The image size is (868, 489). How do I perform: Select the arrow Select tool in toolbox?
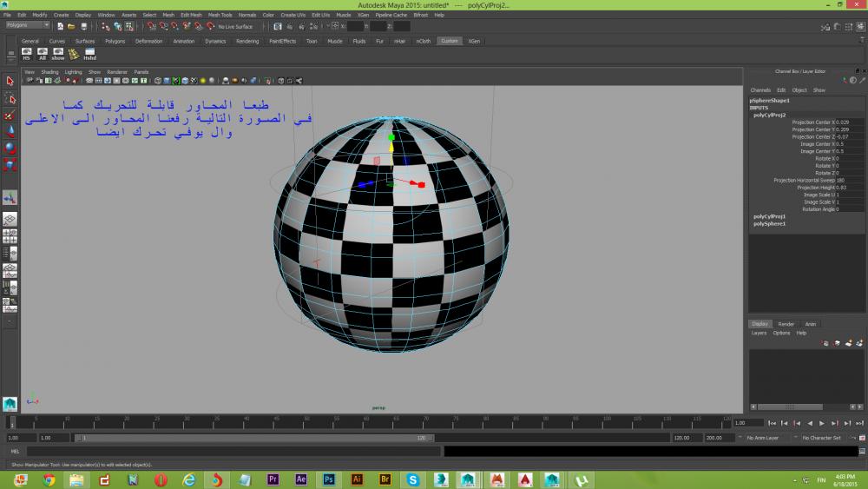(x=10, y=81)
